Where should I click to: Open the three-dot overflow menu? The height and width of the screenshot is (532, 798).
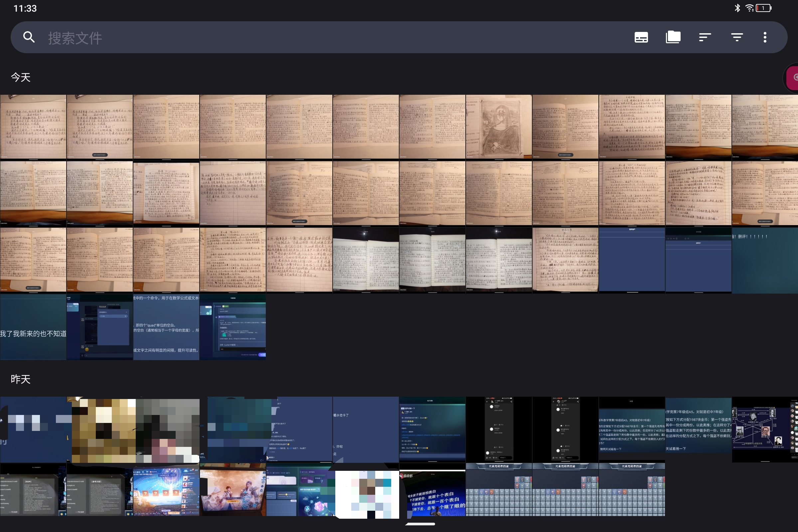pos(765,37)
